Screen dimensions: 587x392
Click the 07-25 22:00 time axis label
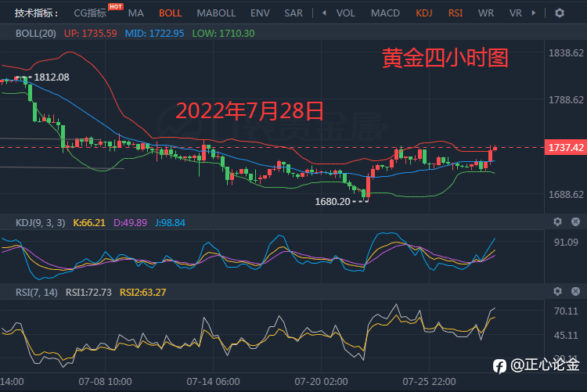coord(429,382)
